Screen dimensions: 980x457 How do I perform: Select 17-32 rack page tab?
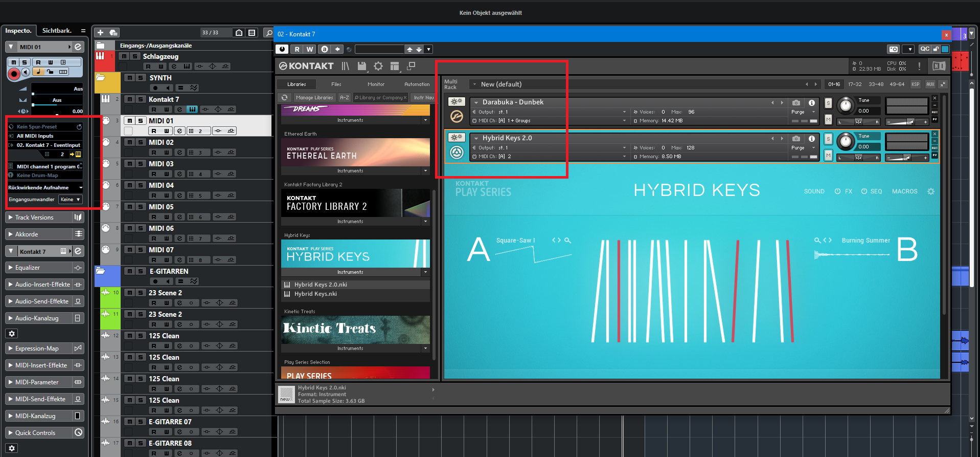(x=855, y=84)
